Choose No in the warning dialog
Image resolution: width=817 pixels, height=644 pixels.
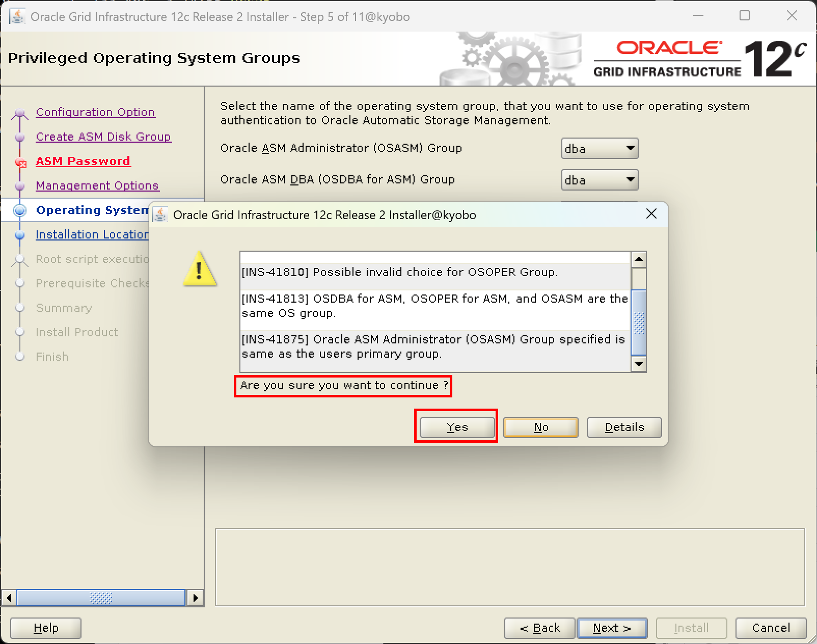click(x=540, y=427)
